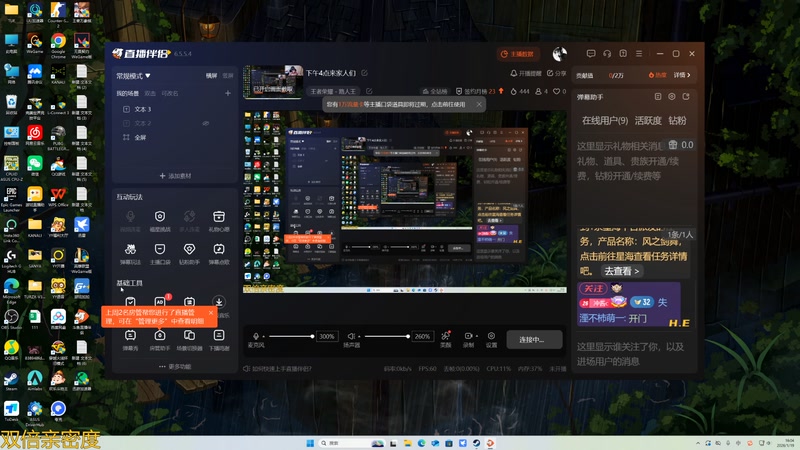The width and height of the screenshot is (800, 450).
Task: Click the speaker volume slider handle
Action: (x=408, y=336)
